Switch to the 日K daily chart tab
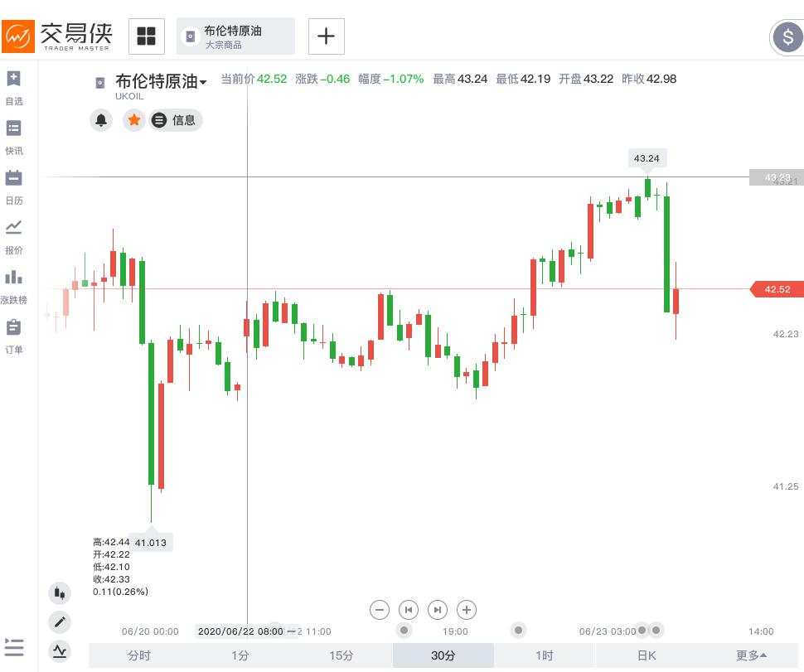Image resolution: width=804 pixels, height=672 pixels. coord(645,655)
